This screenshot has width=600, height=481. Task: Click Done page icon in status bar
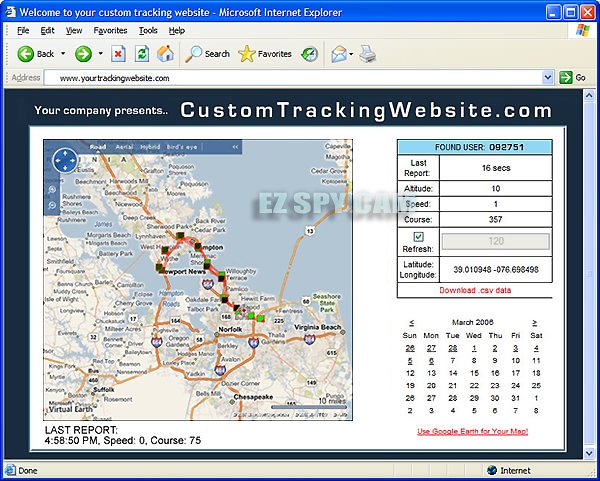point(10,470)
